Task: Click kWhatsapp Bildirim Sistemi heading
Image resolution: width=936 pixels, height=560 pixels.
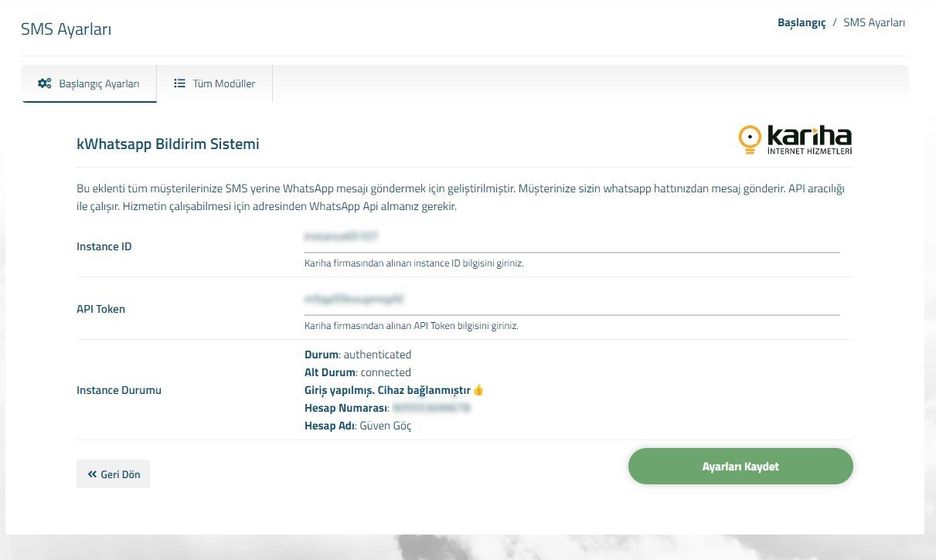Action: pyautogui.click(x=168, y=144)
